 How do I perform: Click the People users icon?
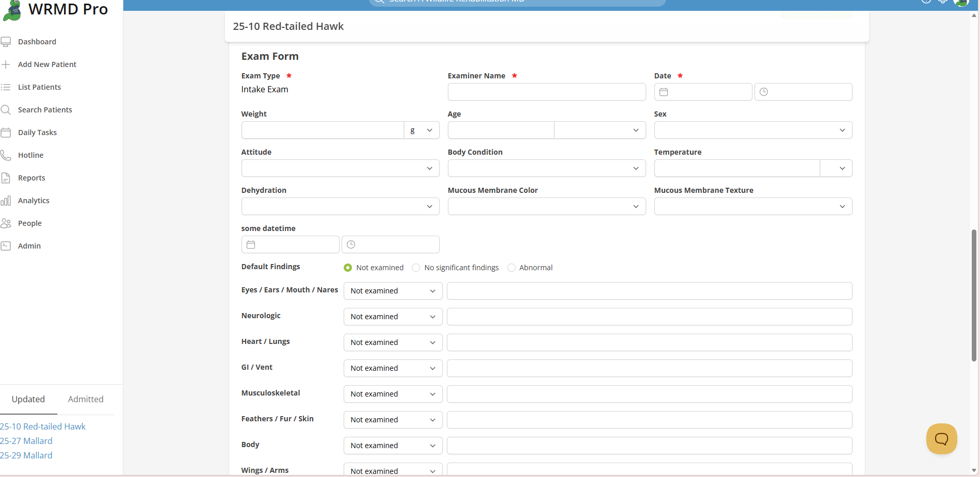[x=6, y=223]
